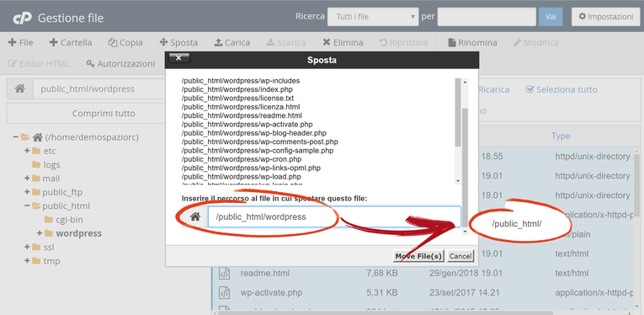The height and width of the screenshot is (315, 644).
Task: Sort by Type column header
Action: click(x=561, y=136)
